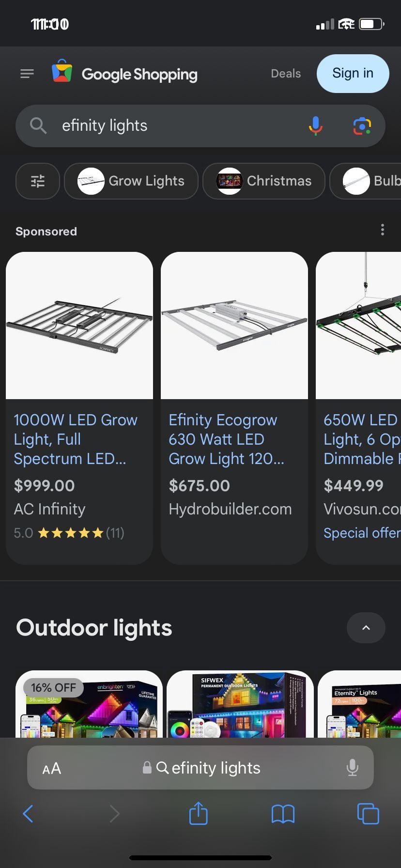Open Sponsored three-dot options menu

(383, 230)
